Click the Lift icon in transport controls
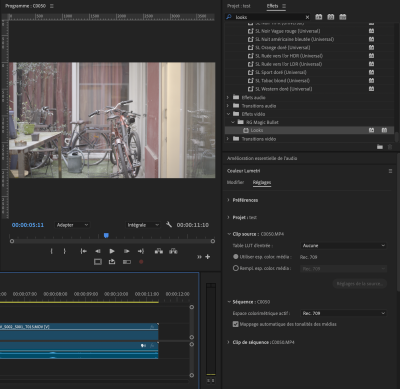The width and height of the screenshot is (400, 389). [159, 251]
